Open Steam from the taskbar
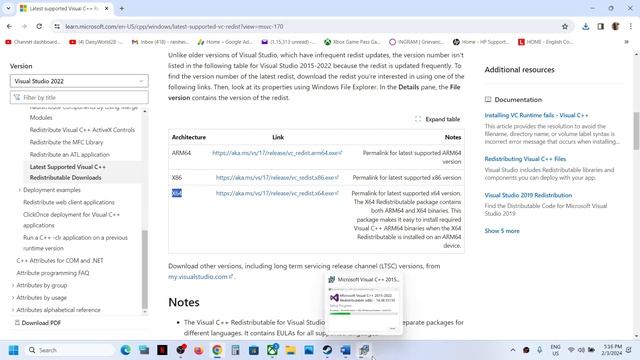This screenshot has width=640, height=360. point(327,350)
